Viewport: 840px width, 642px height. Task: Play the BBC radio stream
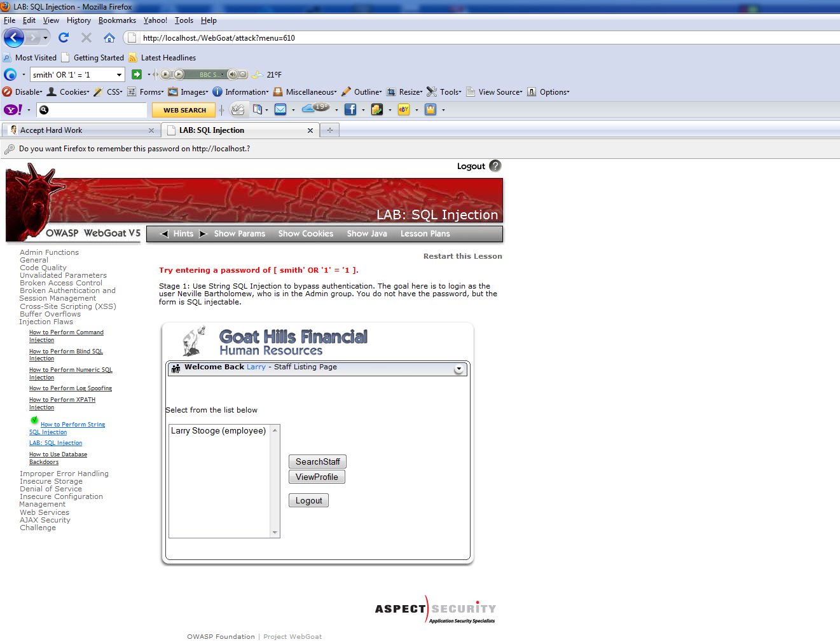tap(179, 74)
